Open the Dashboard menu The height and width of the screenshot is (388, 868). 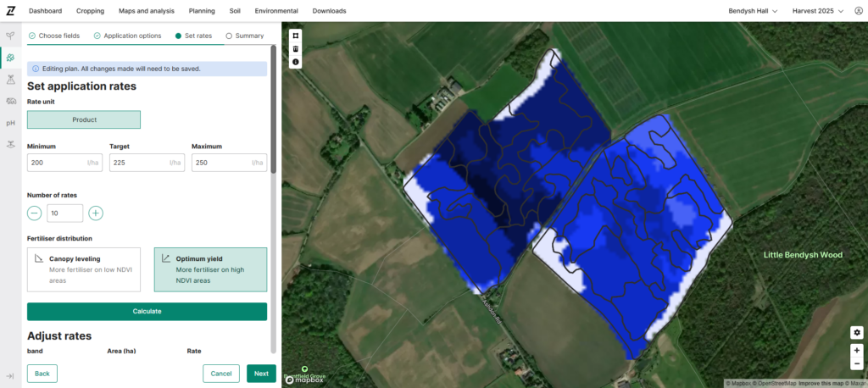(x=46, y=11)
